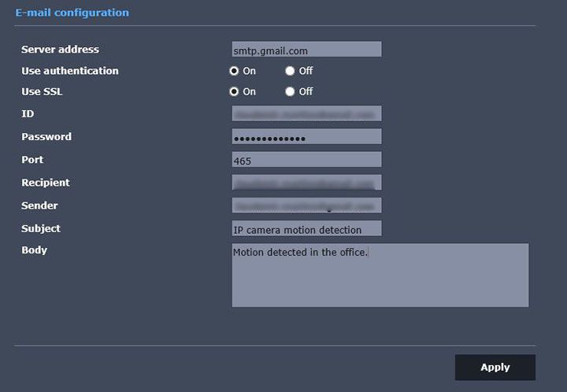Click the Subject label text

point(40,229)
